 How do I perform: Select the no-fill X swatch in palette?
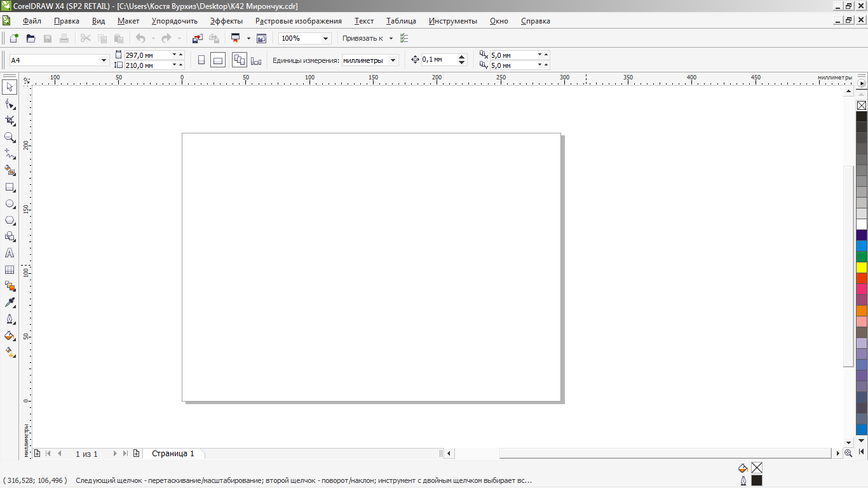click(x=862, y=105)
